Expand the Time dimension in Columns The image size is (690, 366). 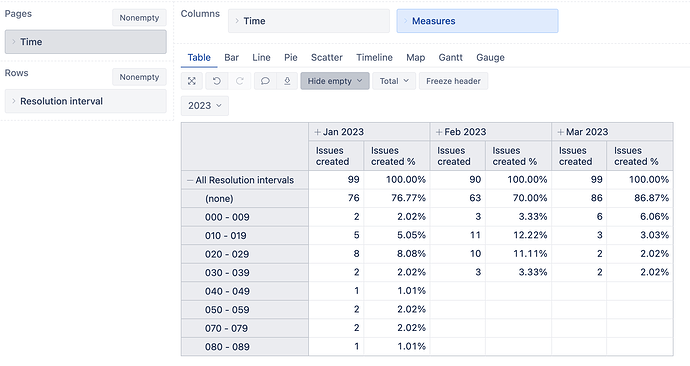(237, 21)
